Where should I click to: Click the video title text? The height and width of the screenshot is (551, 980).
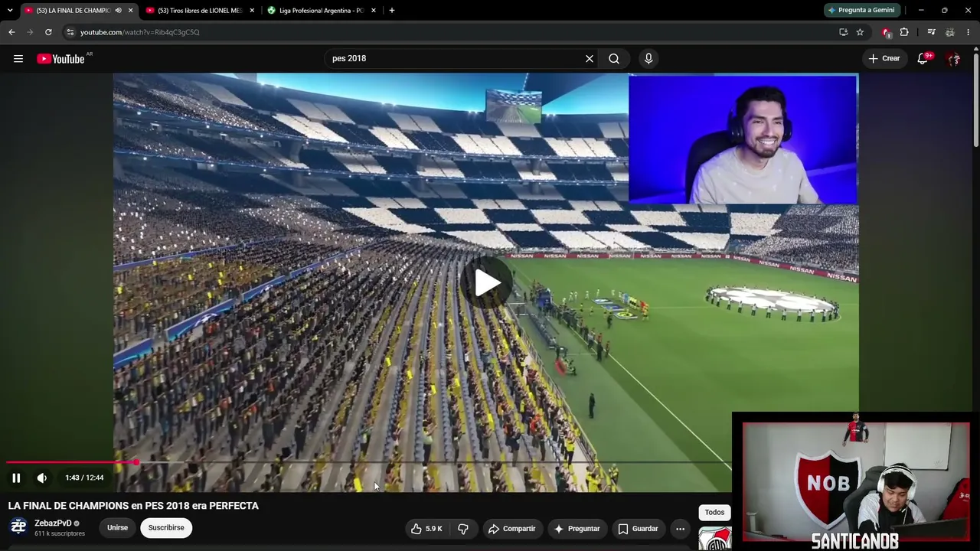pyautogui.click(x=133, y=506)
